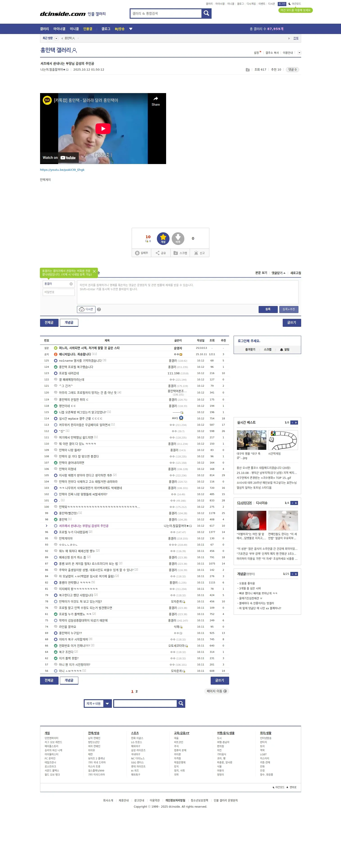Click the 페이지 이동 arrow button

(x=217, y=691)
